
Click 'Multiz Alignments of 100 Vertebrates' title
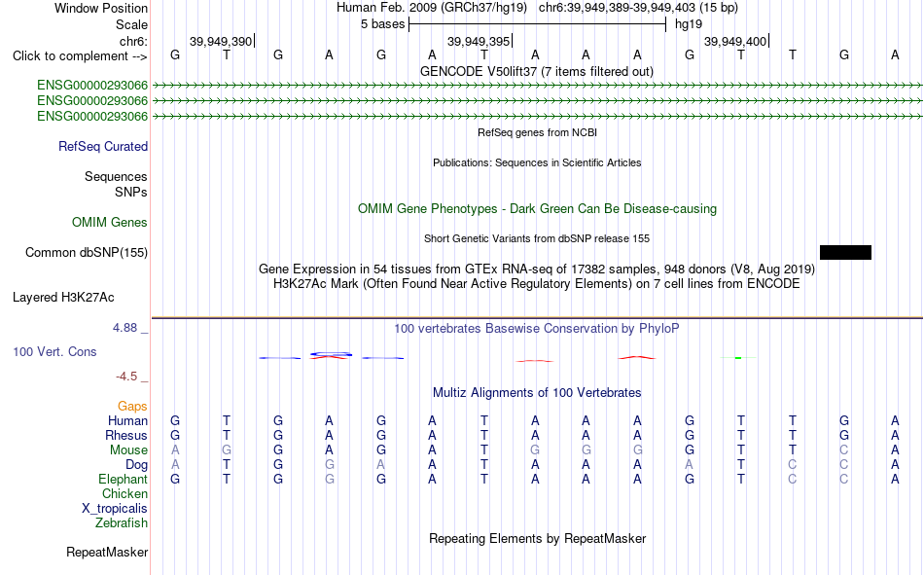click(537, 393)
